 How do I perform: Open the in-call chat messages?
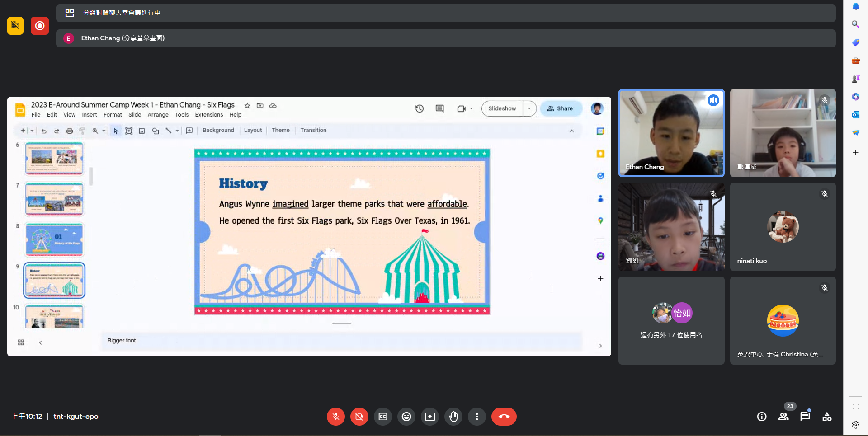click(805, 417)
